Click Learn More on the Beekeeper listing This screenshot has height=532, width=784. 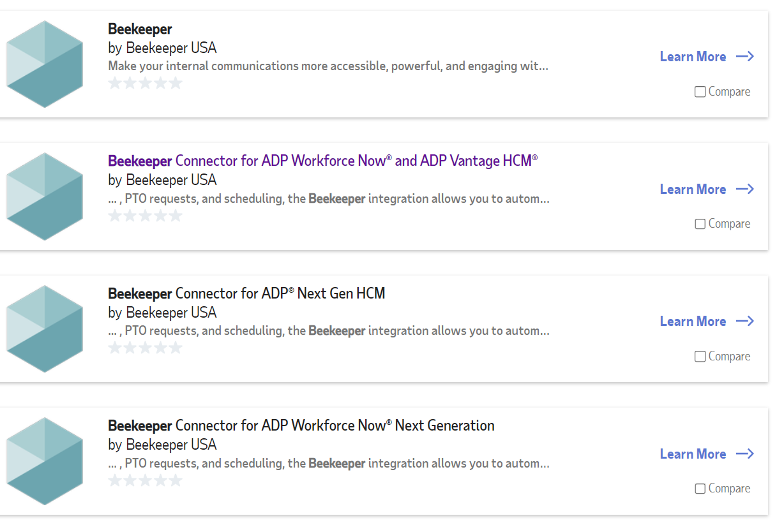(693, 57)
